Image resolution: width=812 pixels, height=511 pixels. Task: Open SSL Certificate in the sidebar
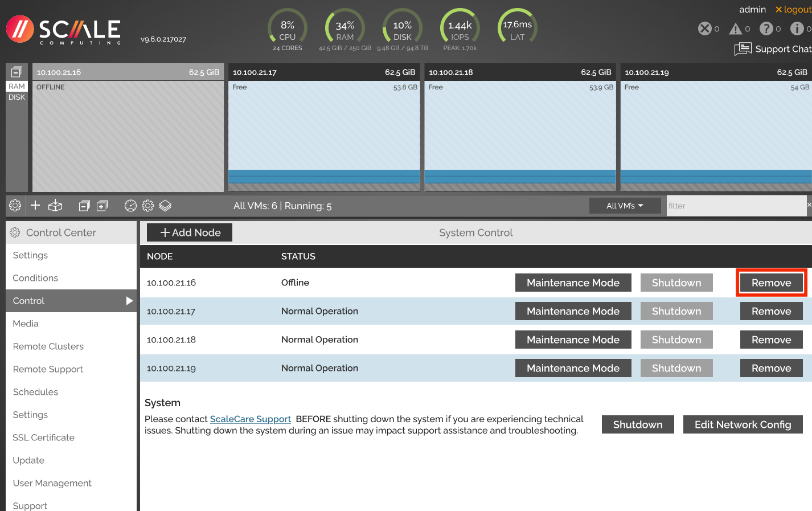click(71, 438)
